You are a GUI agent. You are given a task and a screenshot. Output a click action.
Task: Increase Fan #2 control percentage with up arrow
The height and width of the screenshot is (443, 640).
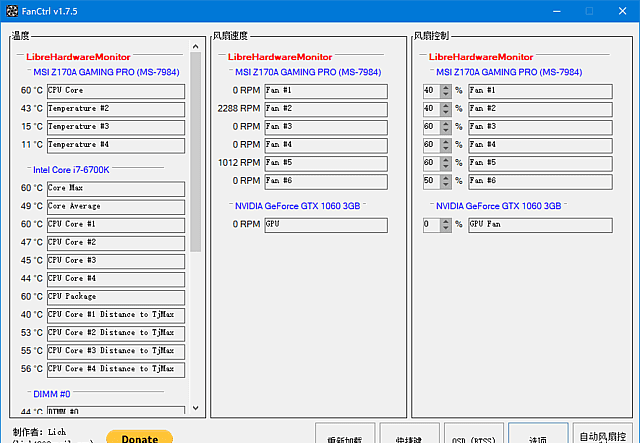pyautogui.click(x=446, y=106)
